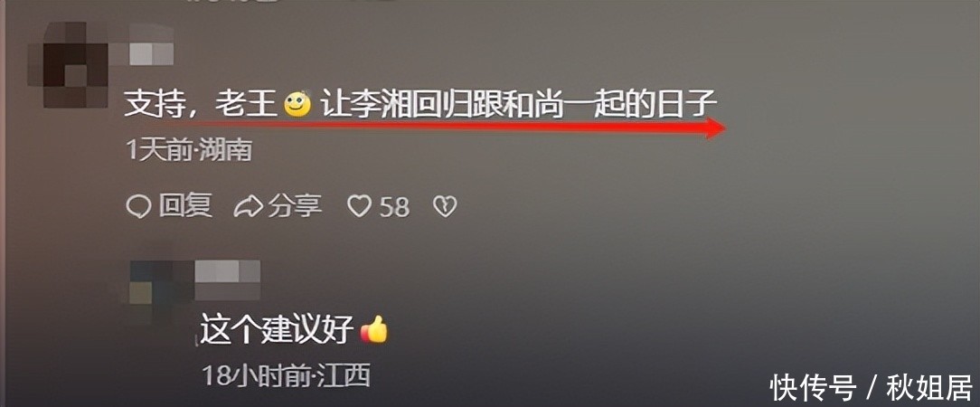Screen dimensions: 980x407
Task: Click the curved share arrow icon
Action: 248,206
